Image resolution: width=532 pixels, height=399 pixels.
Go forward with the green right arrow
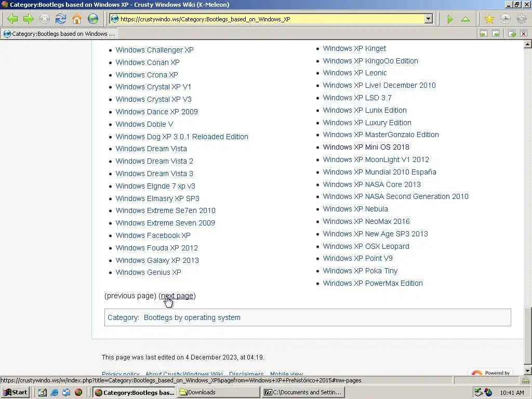click(29, 19)
